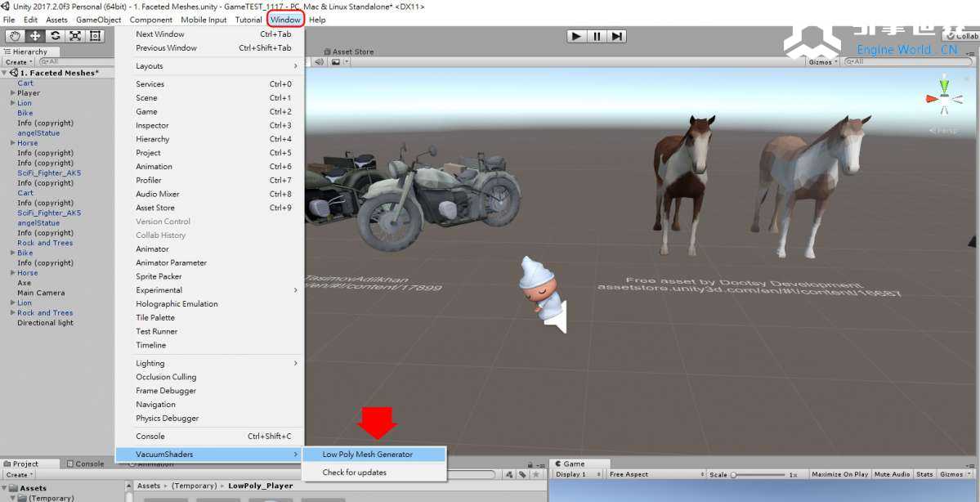
Task: Open the Component menu
Action: 150,20
